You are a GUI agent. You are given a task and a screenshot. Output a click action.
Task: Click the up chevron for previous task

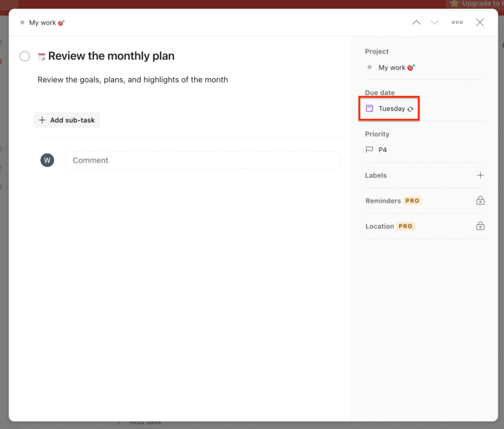(x=416, y=22)
